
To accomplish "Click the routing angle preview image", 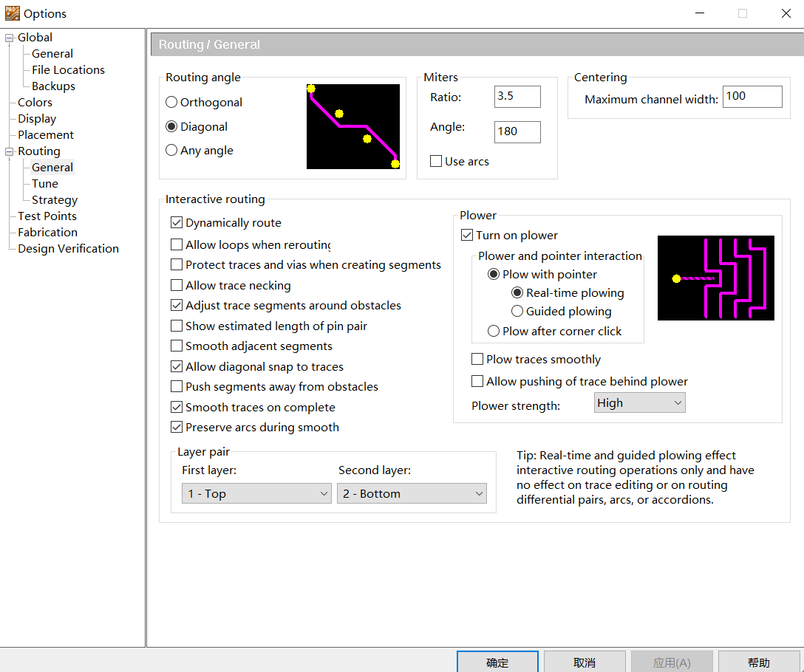I will click(353, 126).
